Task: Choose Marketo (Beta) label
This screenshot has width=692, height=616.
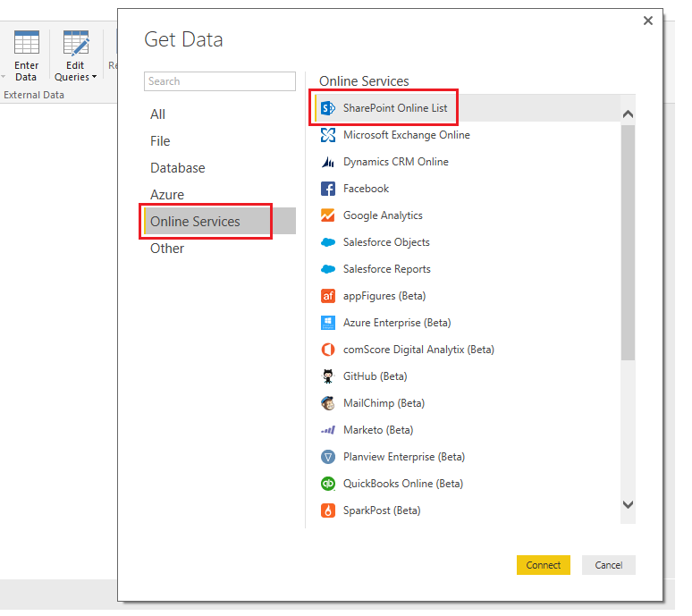Action: pos(378,430)
